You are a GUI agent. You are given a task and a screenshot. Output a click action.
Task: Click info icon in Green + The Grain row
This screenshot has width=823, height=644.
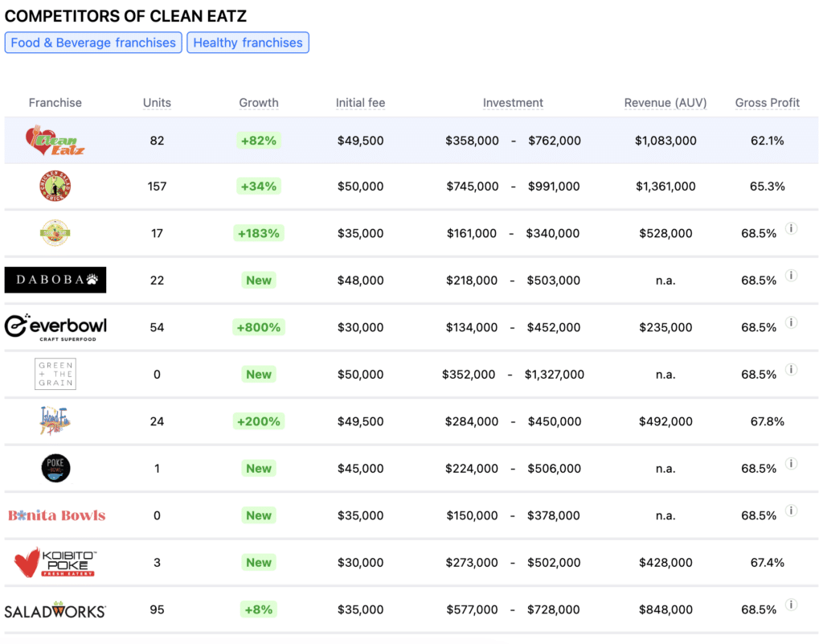[791, 370]
